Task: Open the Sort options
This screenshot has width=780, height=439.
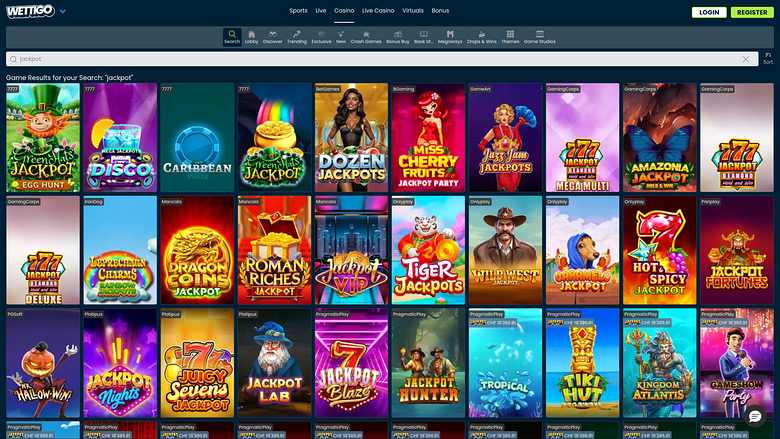Action: pyautogui.click(x=768, y=58)
